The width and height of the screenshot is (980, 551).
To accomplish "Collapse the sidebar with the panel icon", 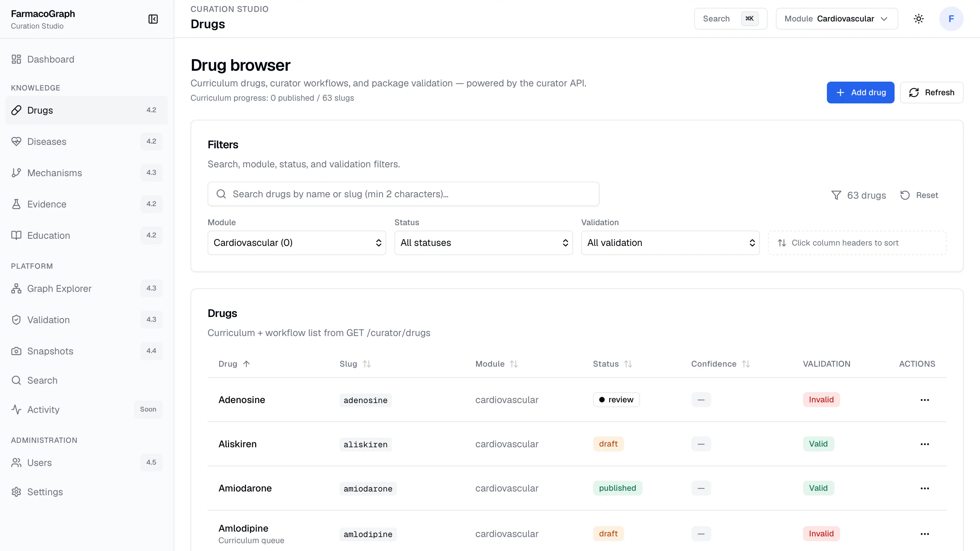I will pyautogui.click(x=153, y=19).
